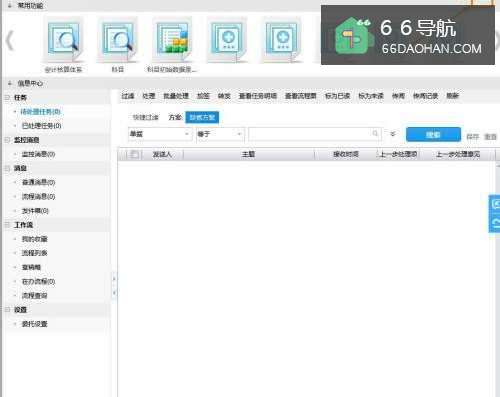The image size is (500, 397).
Task: Click the 过滤 toolbar item
Action: [128, 96]
